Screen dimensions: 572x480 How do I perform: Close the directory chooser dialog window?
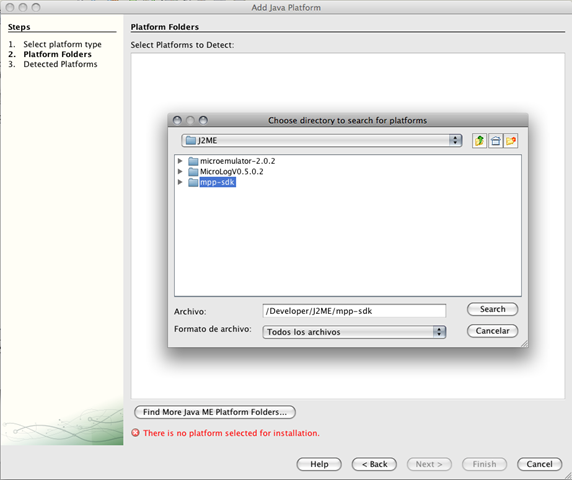(x=177, y=120)
